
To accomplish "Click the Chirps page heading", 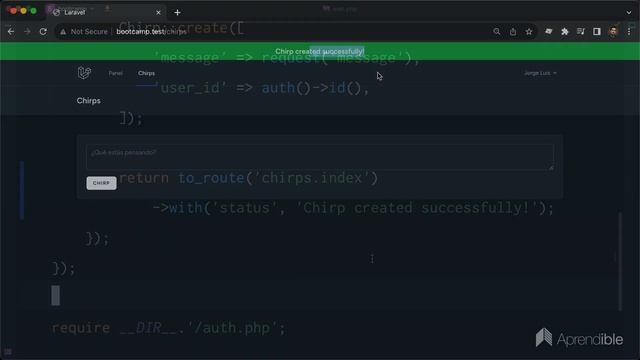I will pyautogui.click(x=89, y=101).
